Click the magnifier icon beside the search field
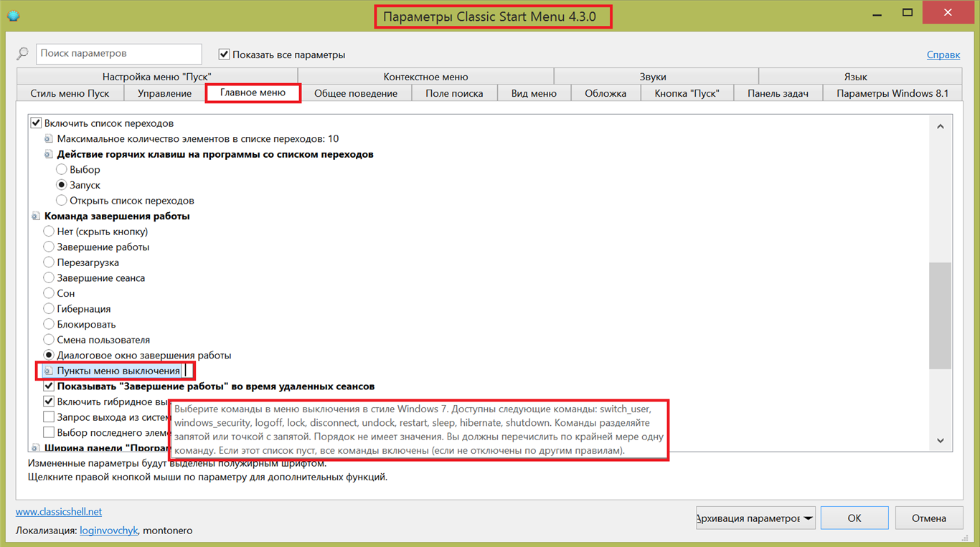The height and width of the screenshot is (547, 980). [23, 54]
